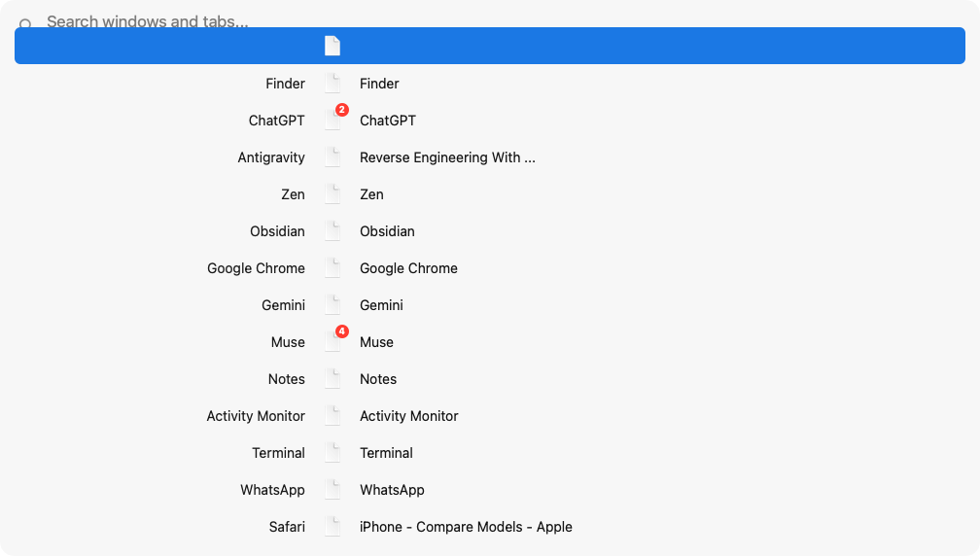This screenshot has width=980, height=556.
Task: Switch to the WhatsApp window title
Action: (x=392, y=489)
